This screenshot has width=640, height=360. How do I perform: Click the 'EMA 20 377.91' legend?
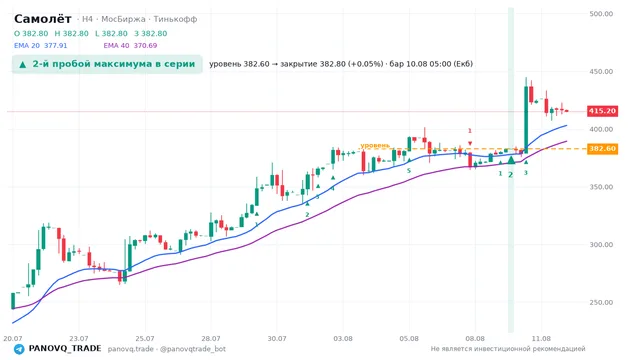(40, 45)
